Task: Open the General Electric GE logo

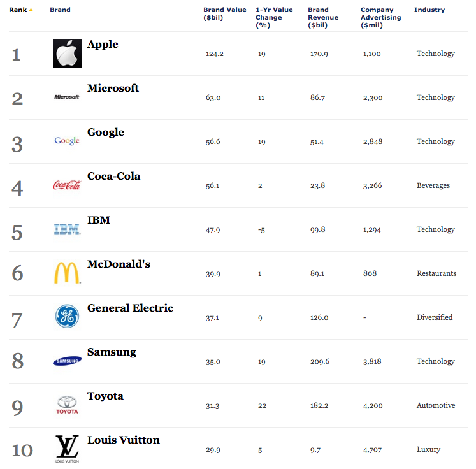Action: (67, 316)
